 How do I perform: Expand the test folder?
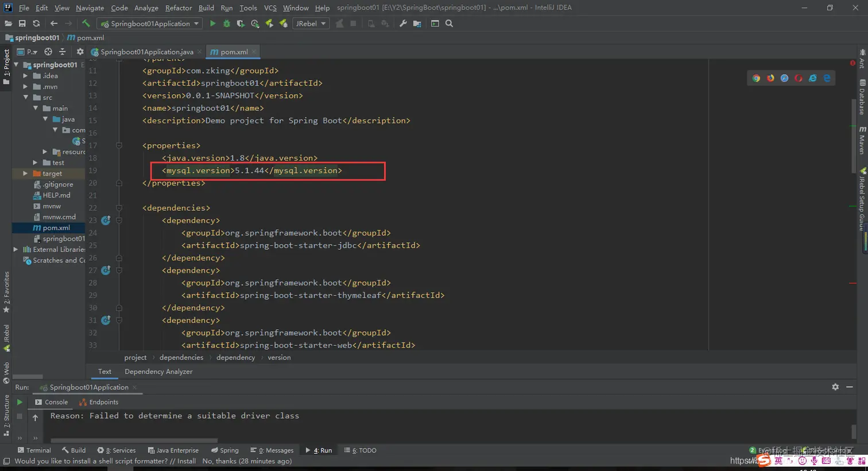(x=35, y=163)
